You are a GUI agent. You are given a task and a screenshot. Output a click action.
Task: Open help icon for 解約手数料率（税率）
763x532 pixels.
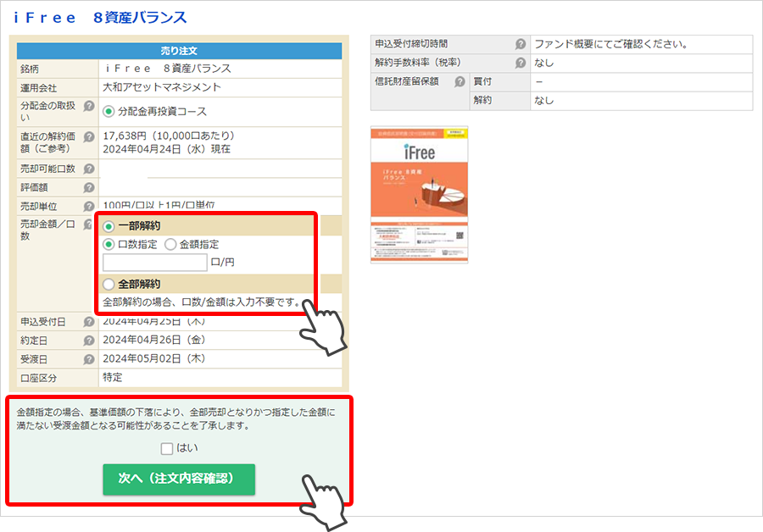521,63
